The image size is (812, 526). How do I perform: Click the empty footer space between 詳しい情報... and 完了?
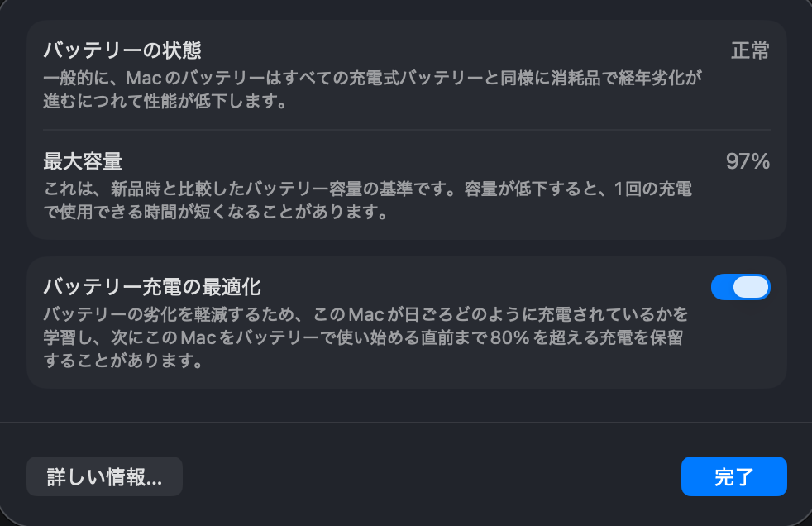pyautogui.click(x=430, y=476)
